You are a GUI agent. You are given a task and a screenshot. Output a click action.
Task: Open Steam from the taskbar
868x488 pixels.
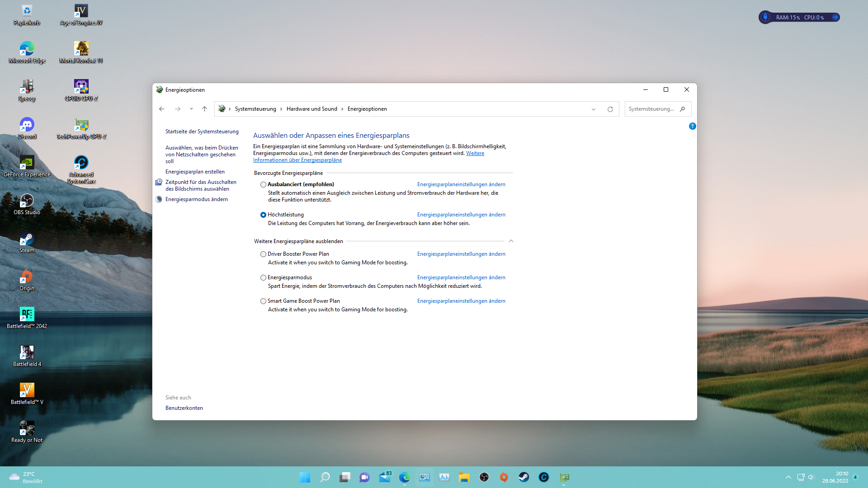tap(524, 477)
